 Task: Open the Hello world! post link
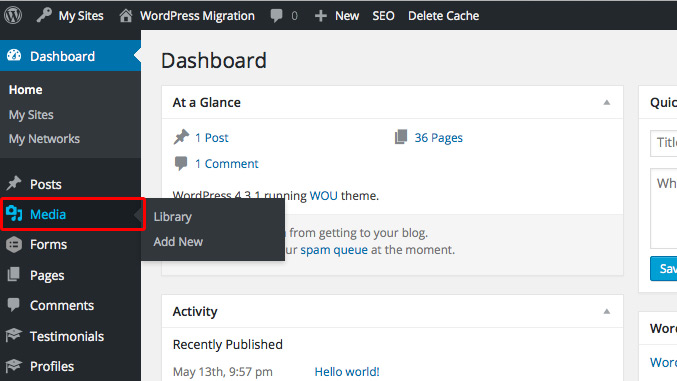(347, 371)
